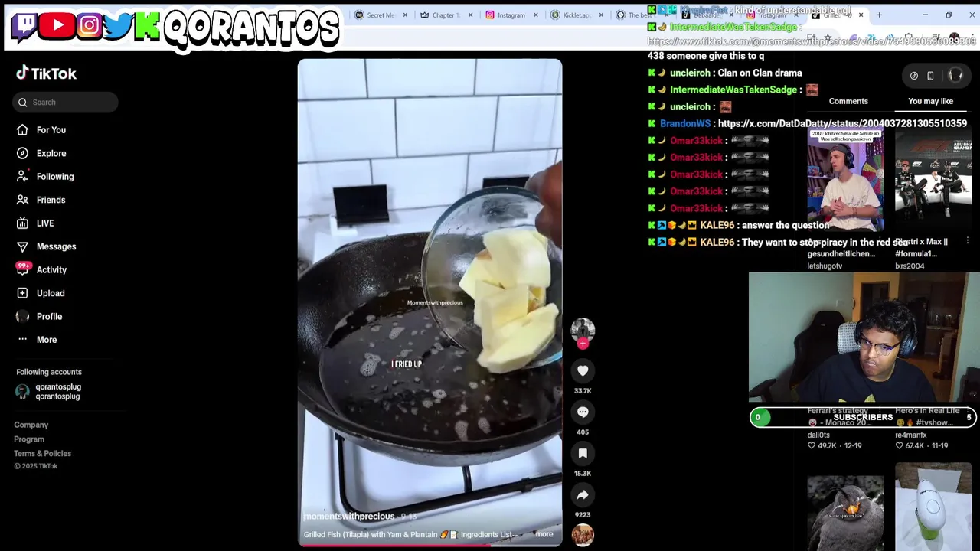
Task: Click the Kick 'K' logo in the overlay
Action: tap(146, 26)
